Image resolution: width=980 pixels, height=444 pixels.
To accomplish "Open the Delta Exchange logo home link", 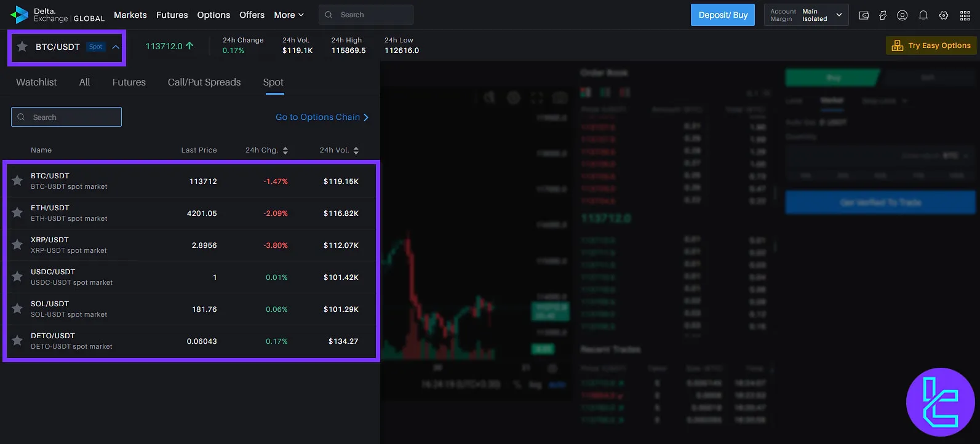I will click(58, 15).
